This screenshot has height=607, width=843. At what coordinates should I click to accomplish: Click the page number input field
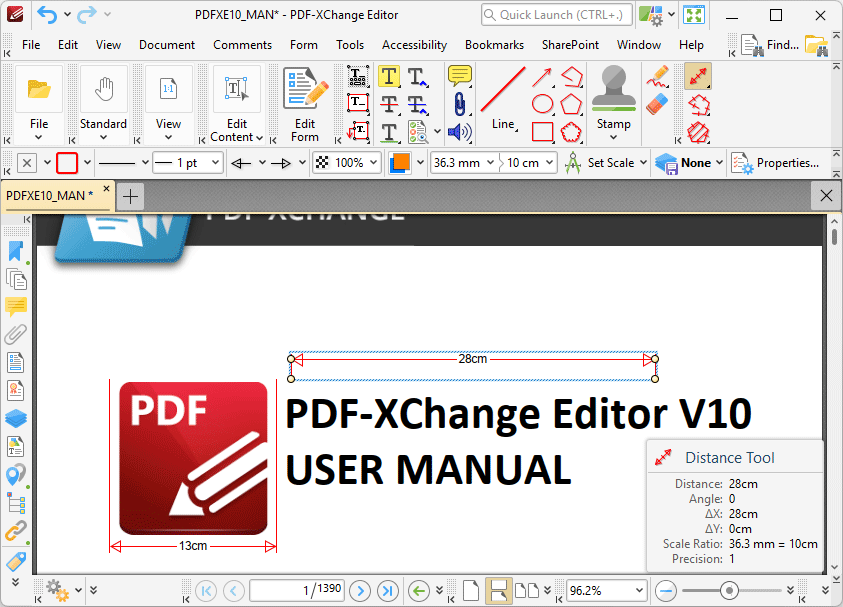coord(297,590)
